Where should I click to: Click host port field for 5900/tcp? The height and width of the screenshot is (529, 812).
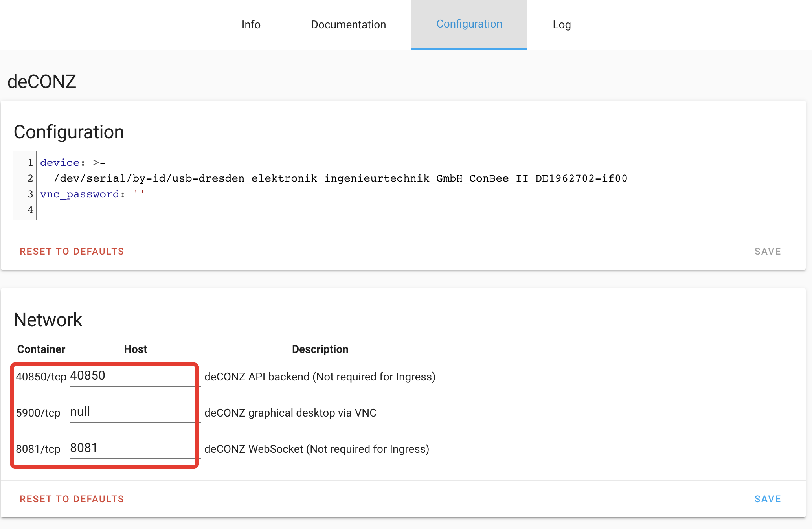(132, 412)
